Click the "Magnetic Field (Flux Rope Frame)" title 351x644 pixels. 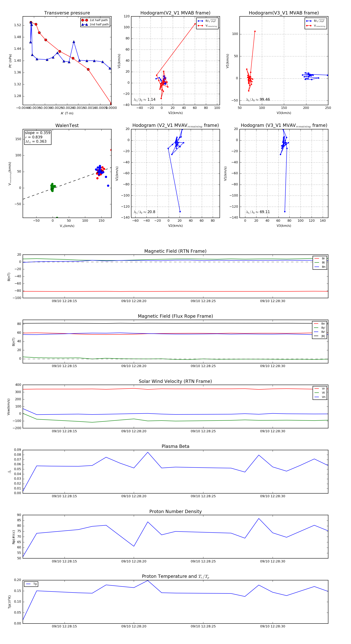175,316
